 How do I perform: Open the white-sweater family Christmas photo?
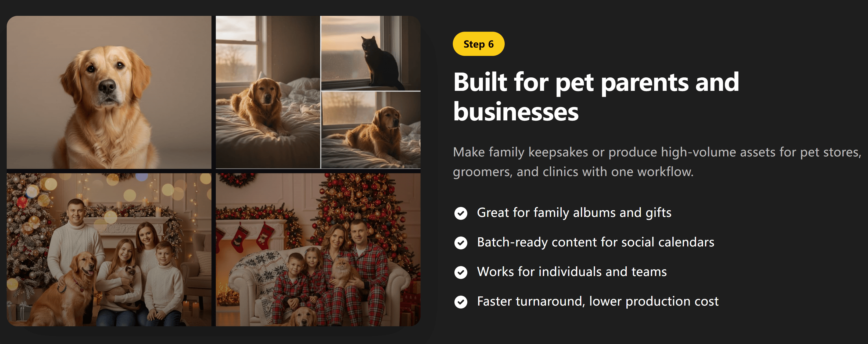click(109, 250)
